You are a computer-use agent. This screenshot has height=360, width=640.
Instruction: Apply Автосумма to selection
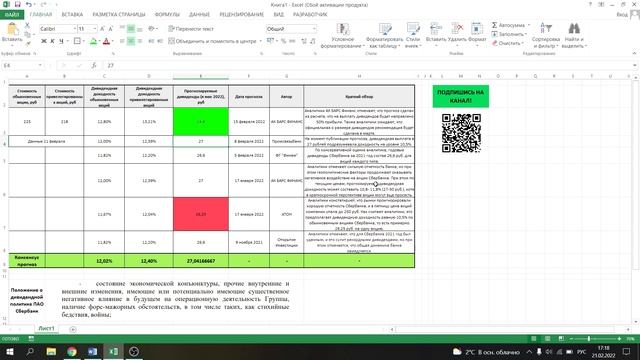pyautogui.click(x=510, y=25)
